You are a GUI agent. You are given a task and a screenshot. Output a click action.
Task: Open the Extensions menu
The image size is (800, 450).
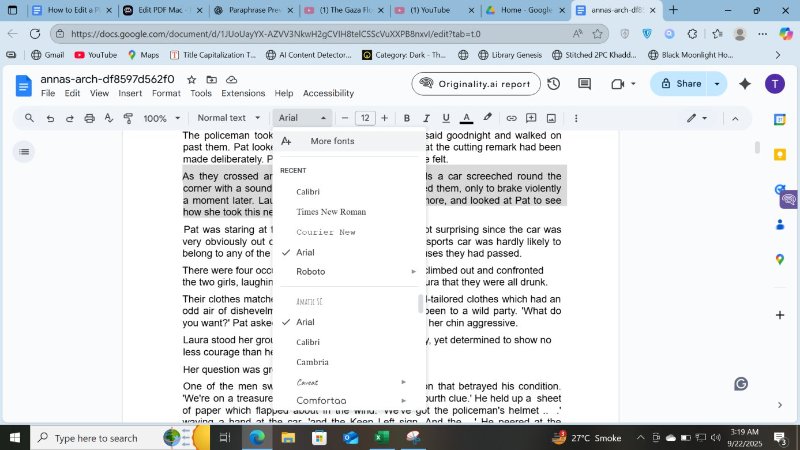[243, 93]
